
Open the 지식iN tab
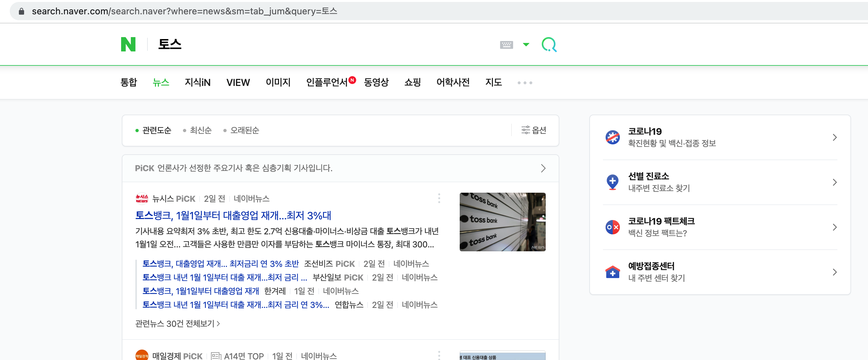click(x=197, y=82)
